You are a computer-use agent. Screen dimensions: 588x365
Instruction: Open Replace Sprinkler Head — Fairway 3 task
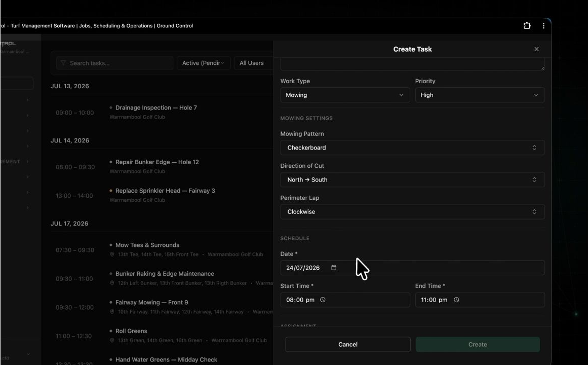(165, 191)
